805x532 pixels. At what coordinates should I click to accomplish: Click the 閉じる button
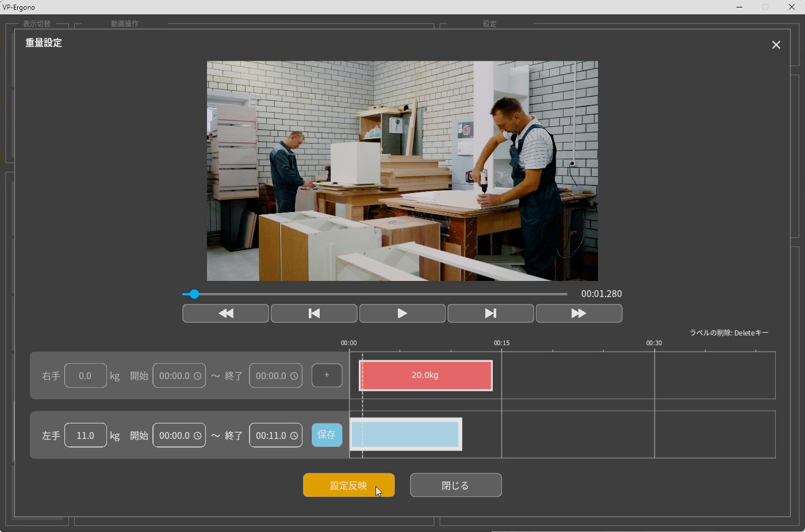(x=455, y=485)
